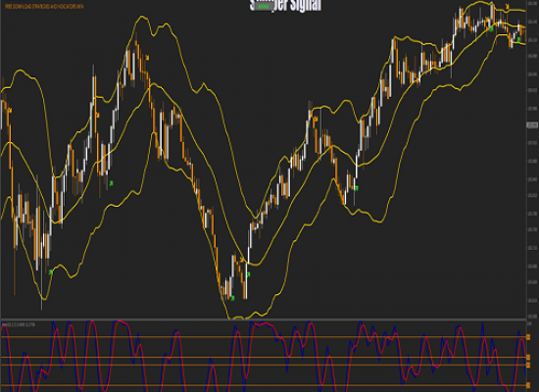Screen dimensions: 539x392
Task: Select the orange sell arrow at far left edge
Action: tap(10, 110)
